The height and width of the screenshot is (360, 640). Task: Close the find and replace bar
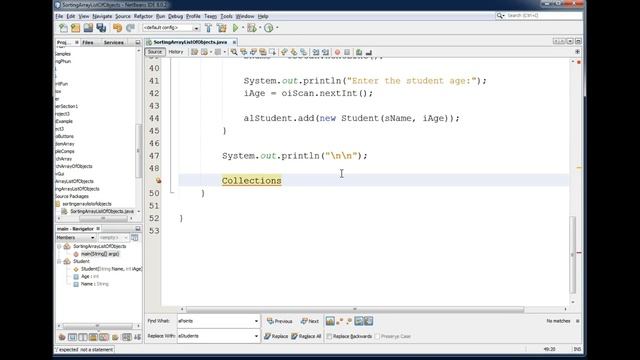click(x=578, y=321)
